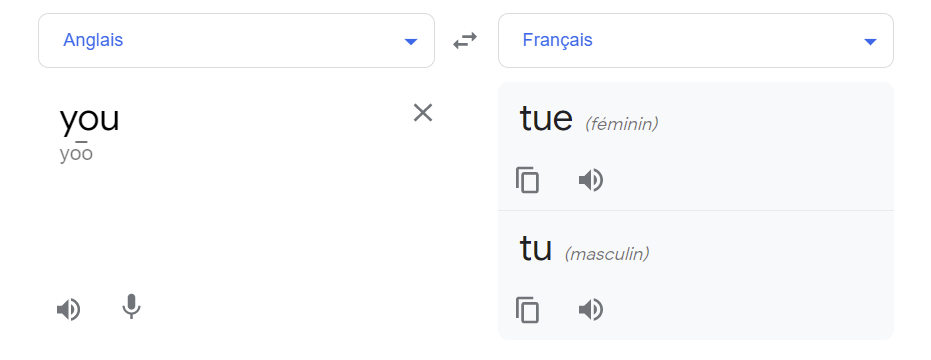The width and height of the screenshot is (931, 360).
Task: Click the arrow next to Anglais
Action: [410, 42]
